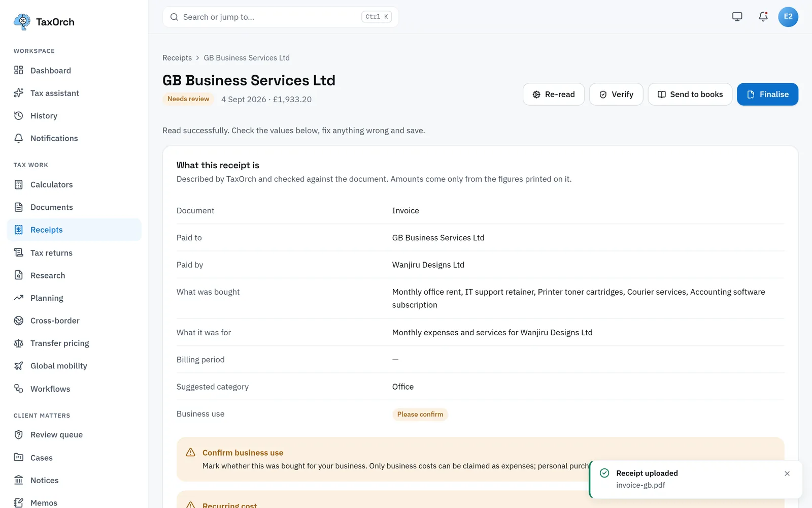Viewport: 812px width, 508px height.
Task: Open the header notification bell
Action: (763, 17)
